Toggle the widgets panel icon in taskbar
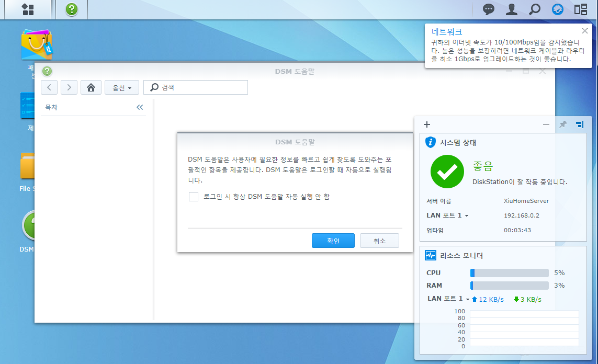 pyautogui.click(x=558, y=9)
